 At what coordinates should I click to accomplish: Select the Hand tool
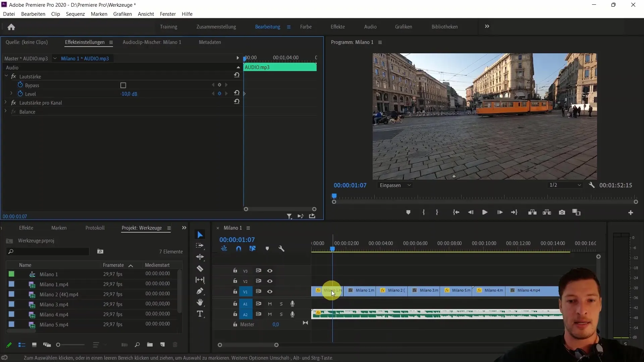point(200,302)
